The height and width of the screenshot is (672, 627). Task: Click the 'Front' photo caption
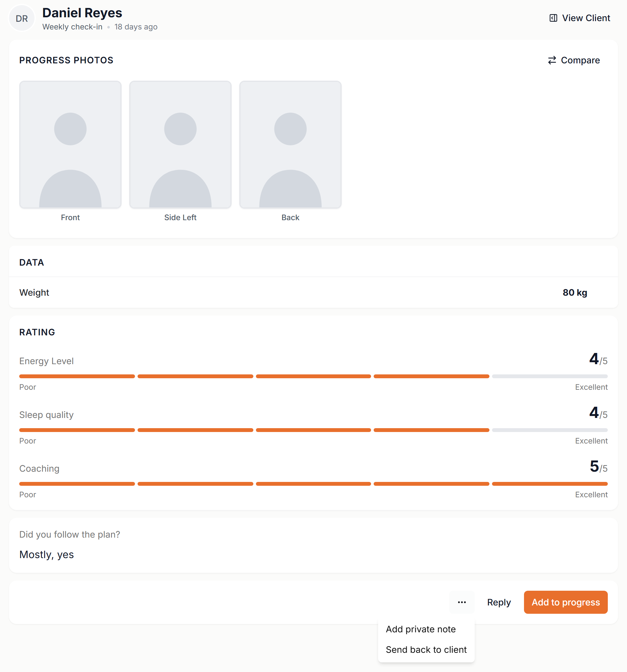click(x=70, y=217)
